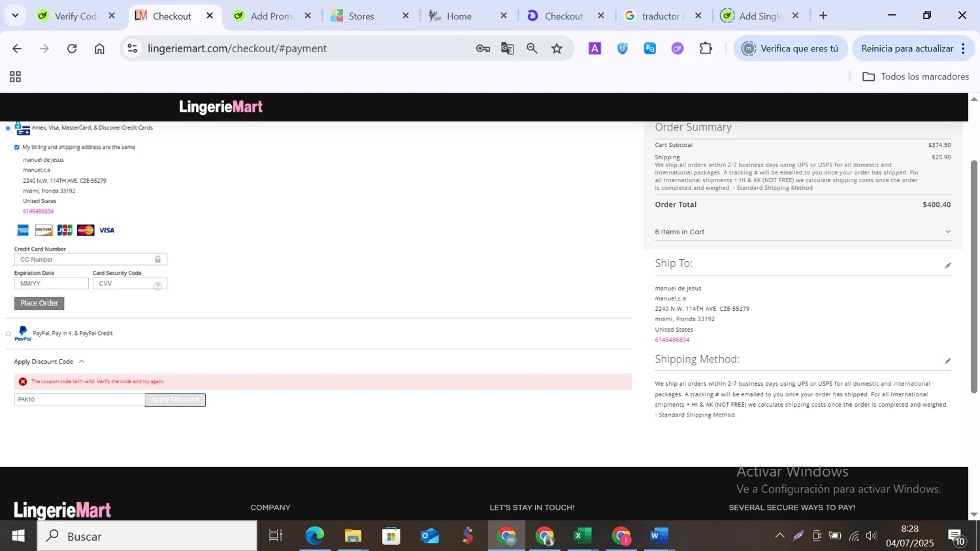
Task: Click the scrollbar down arrow
Action: click(973, 515)
